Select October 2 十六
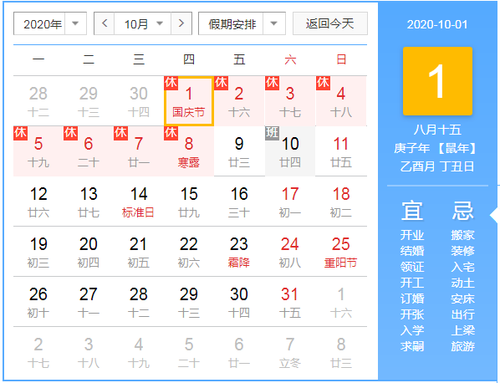Viewport: 500px width, 383px height. click(x=239, y=101)
